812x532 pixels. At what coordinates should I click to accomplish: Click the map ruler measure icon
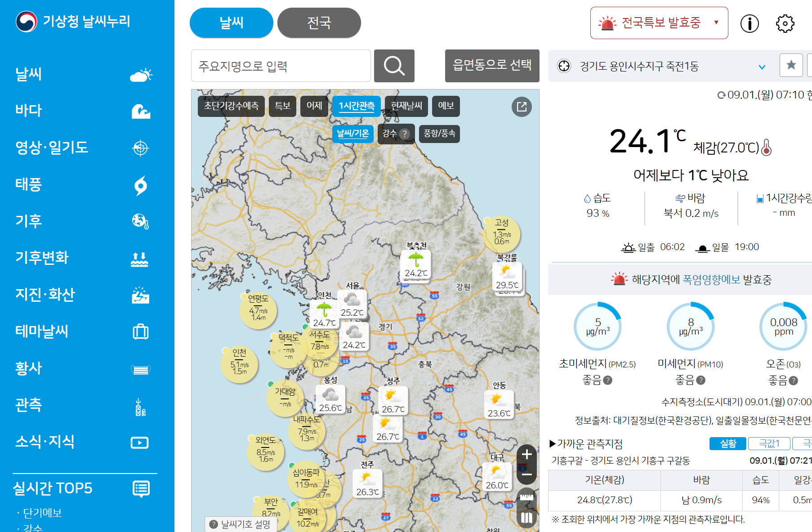pos(527,497)
